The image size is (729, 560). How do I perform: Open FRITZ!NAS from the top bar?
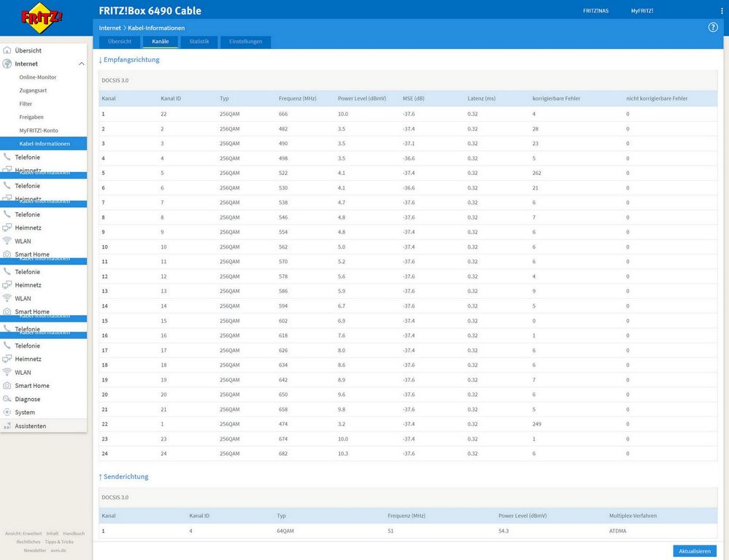pyautogui.click(x=595, y=11)
